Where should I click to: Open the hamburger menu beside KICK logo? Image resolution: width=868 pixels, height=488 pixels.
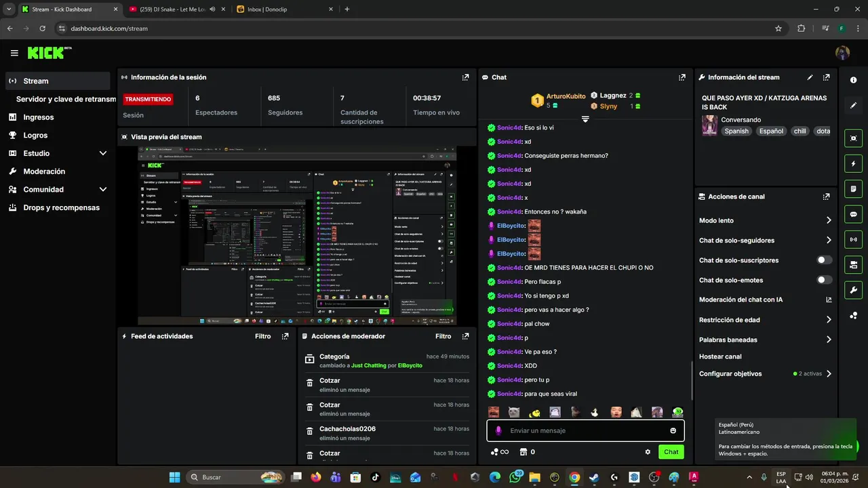14,53
